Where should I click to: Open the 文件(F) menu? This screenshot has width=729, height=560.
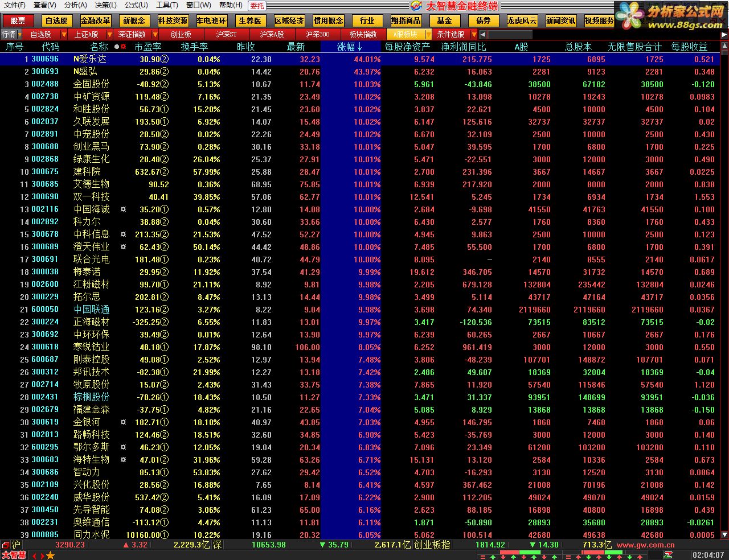(15, 5)
